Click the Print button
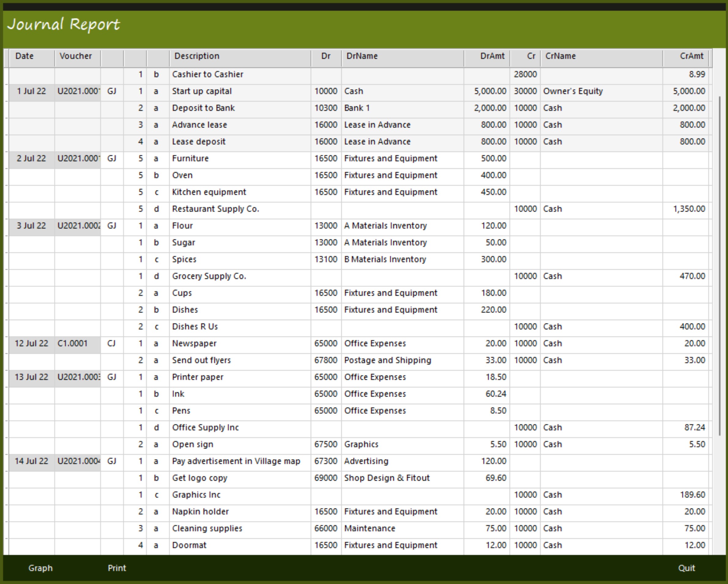Image resolution: width=728 pixels, height=584 pixels. coord(117,568)
